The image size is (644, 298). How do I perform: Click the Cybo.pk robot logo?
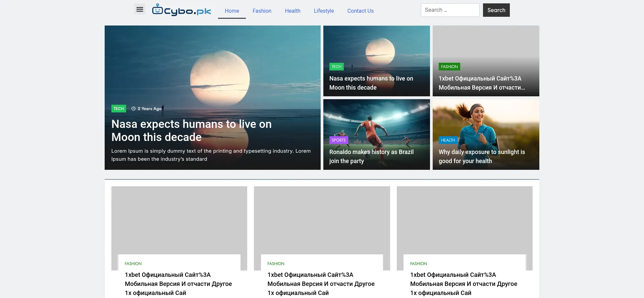(181, 10)
